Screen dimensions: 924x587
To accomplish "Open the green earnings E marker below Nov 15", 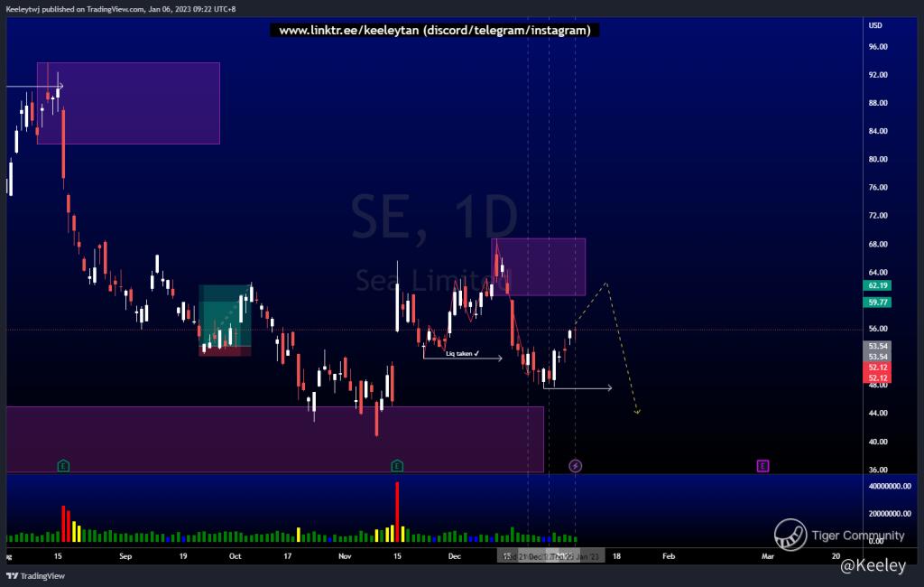I will (397, 466).
